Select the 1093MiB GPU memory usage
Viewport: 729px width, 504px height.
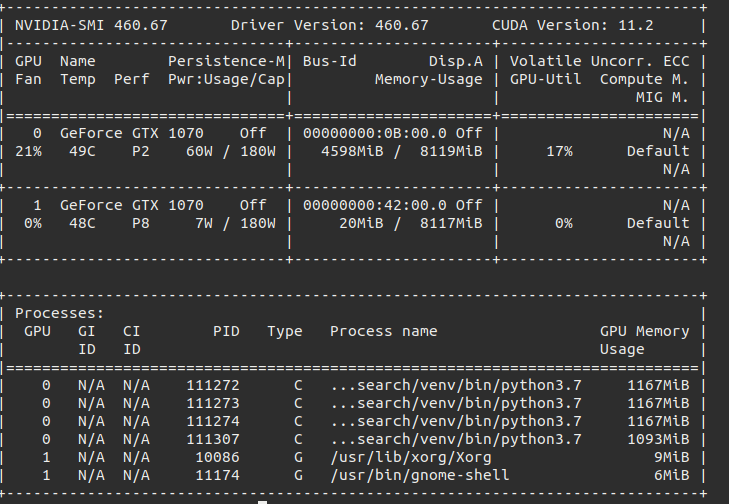coord(658,439)
